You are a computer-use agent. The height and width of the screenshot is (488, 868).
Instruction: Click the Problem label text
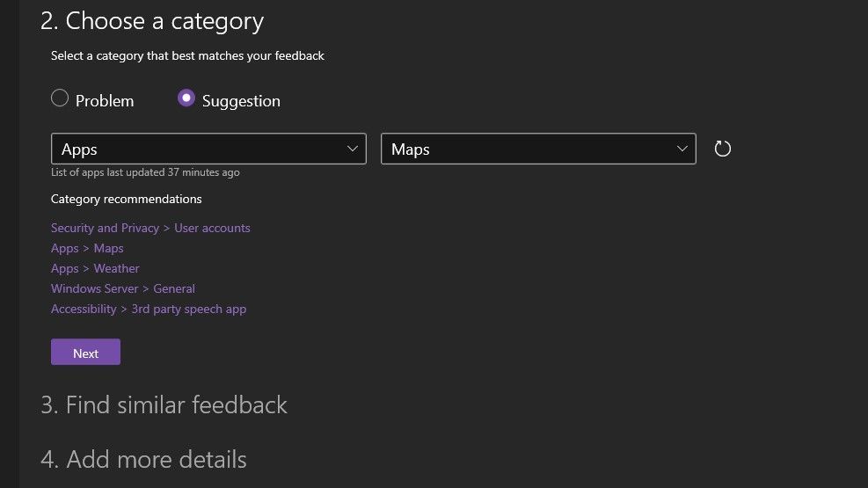point(105,101)
